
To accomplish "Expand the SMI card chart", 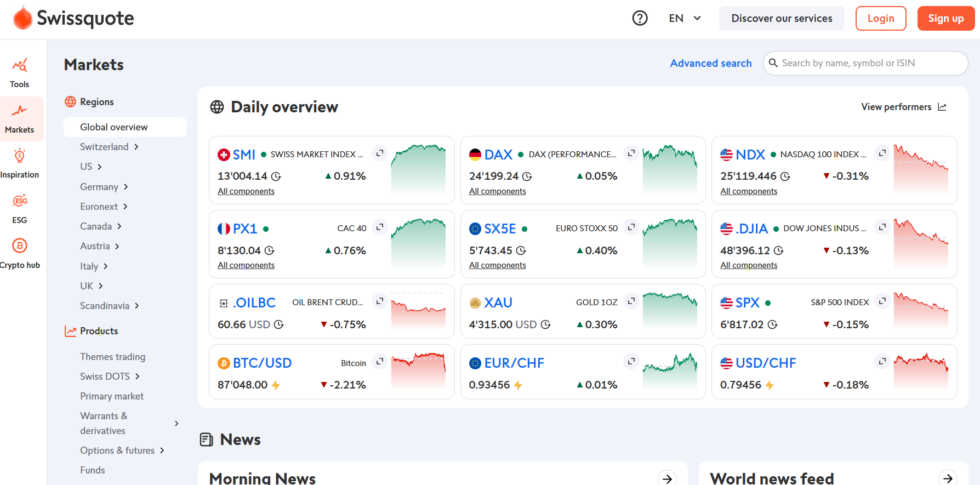I will coord(380,153).
